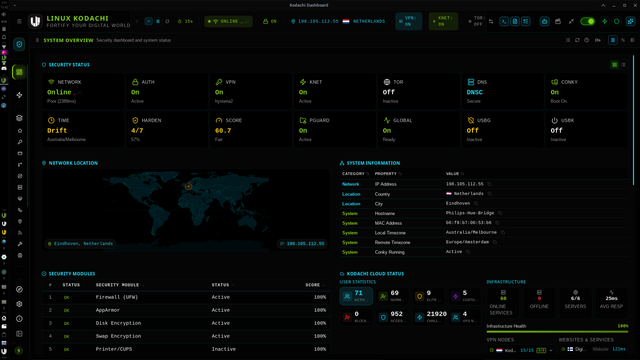Open the stacked layers sidebar item

coord(19,118)
